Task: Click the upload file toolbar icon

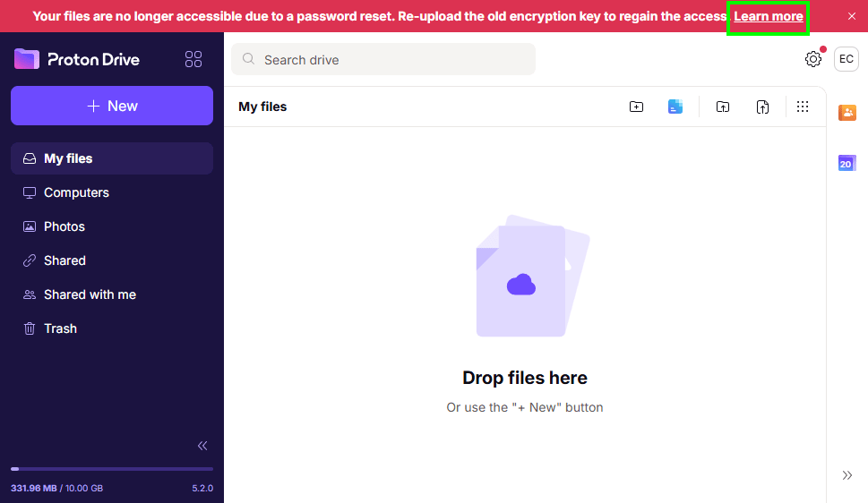Action: coord(763,107)
